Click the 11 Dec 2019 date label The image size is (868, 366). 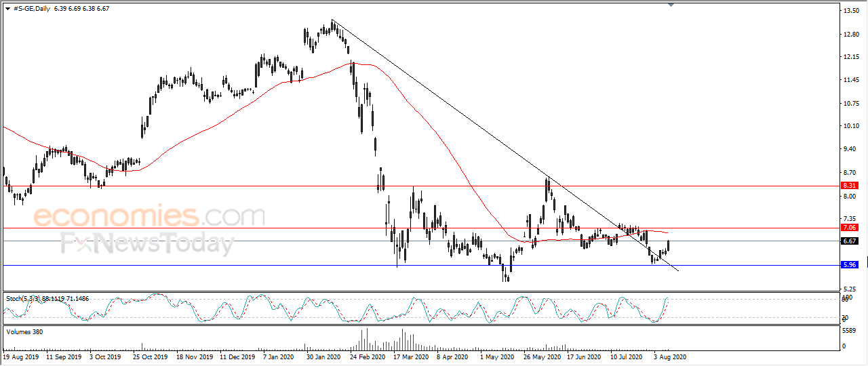(237, 356)
